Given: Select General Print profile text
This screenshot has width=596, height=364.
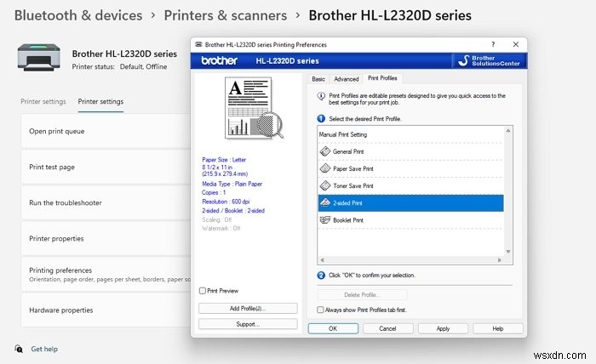Looking at the screenshot, I should click(x=348, y=151).
